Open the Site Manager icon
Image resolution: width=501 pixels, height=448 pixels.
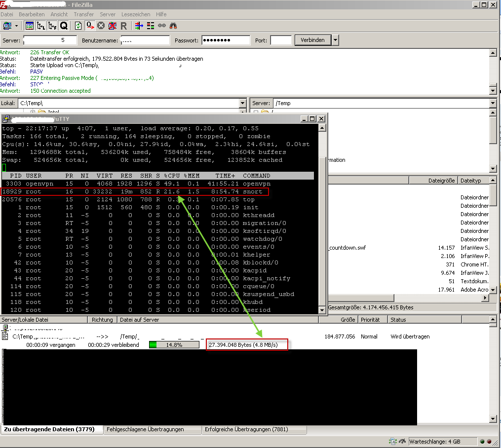pyautogui.click(x=7, y=26)
